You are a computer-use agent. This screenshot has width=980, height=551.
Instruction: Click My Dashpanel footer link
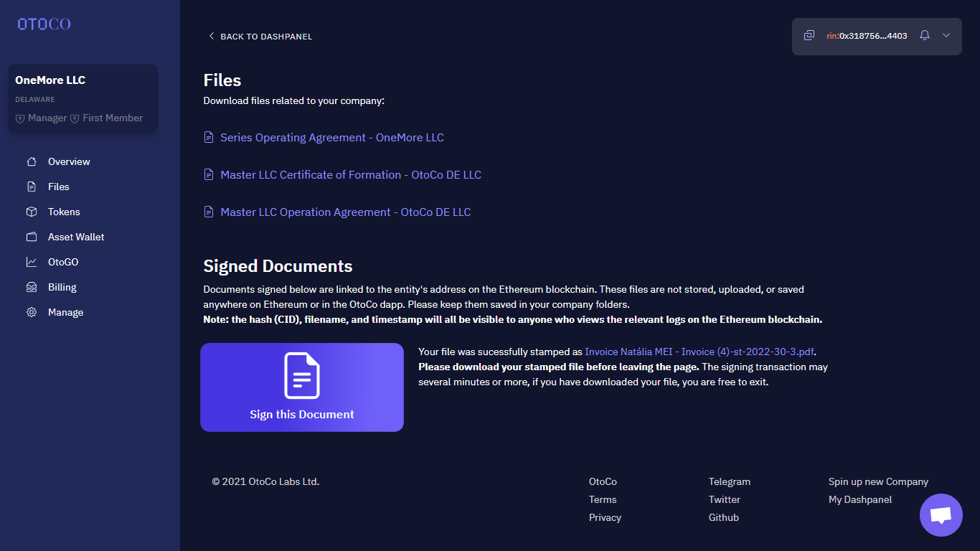pos(860,499)
